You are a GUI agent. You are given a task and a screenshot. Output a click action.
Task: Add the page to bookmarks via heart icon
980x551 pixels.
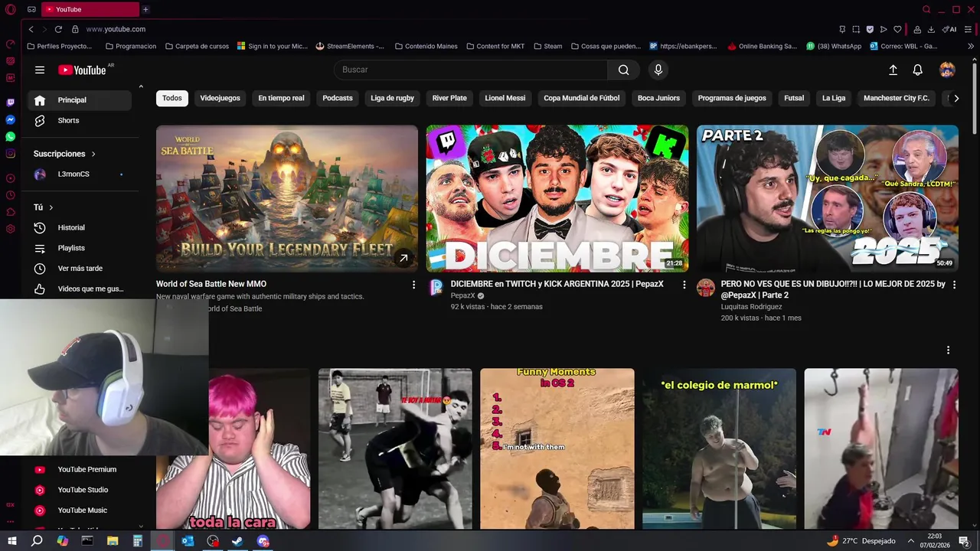(x=897, y=29)
